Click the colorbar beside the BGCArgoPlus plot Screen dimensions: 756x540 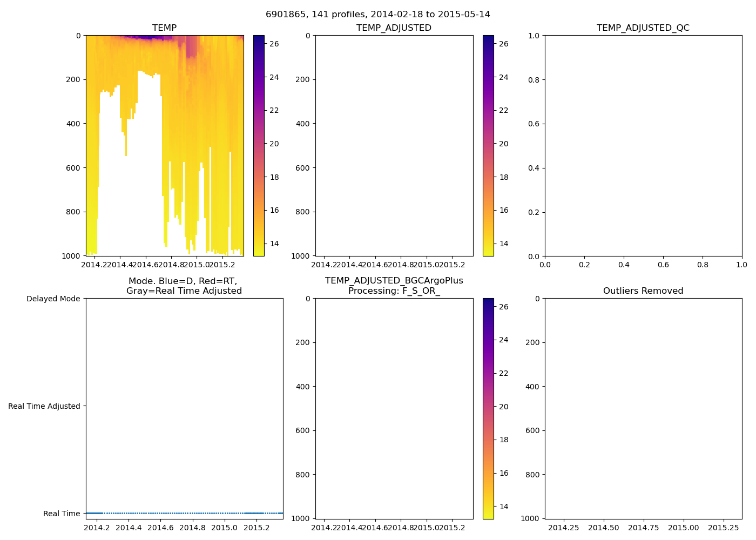(x=488, y=408)
